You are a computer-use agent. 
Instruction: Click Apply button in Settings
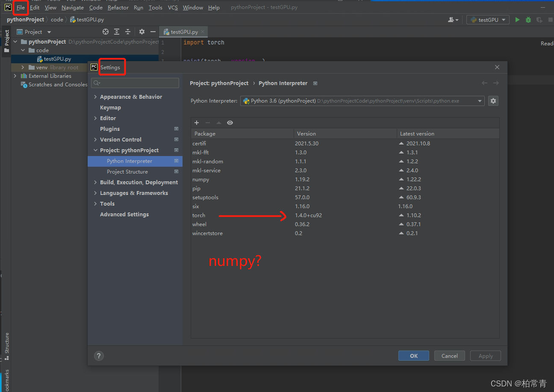point(486,356)
